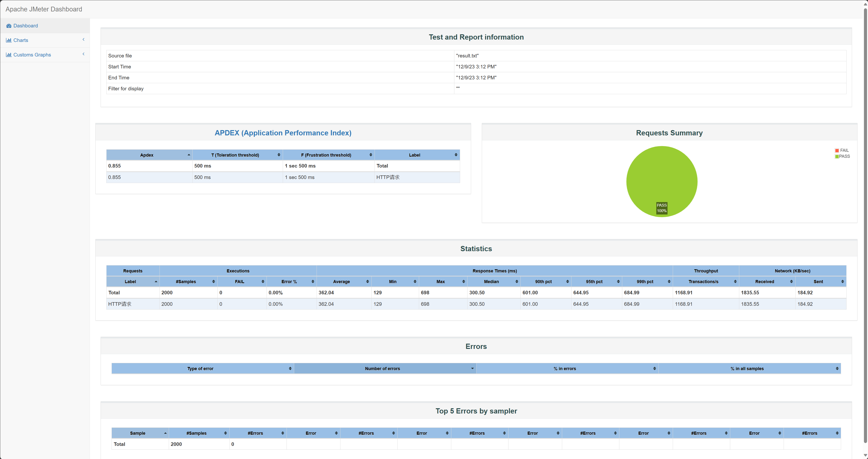Click the 1168.91 throughput value in Total row

(683, 293)
